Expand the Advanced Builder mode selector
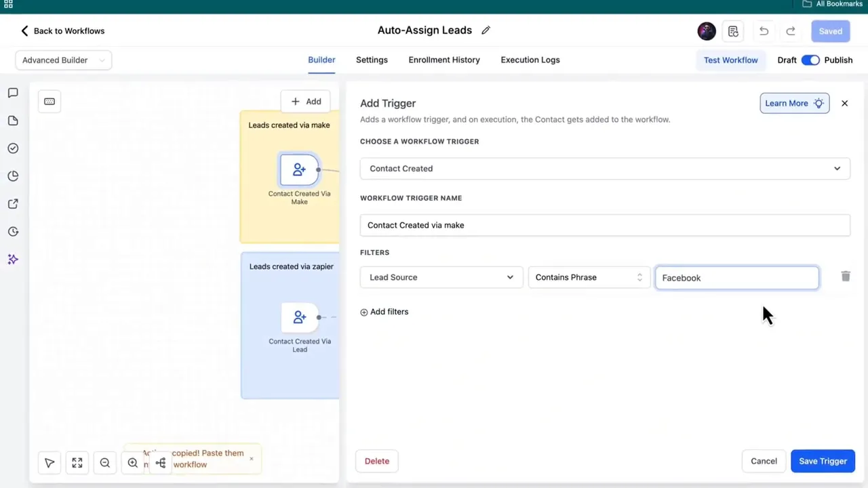Image resolution: width=868 pixels, height=488 pixels. (x=63, y=60)
